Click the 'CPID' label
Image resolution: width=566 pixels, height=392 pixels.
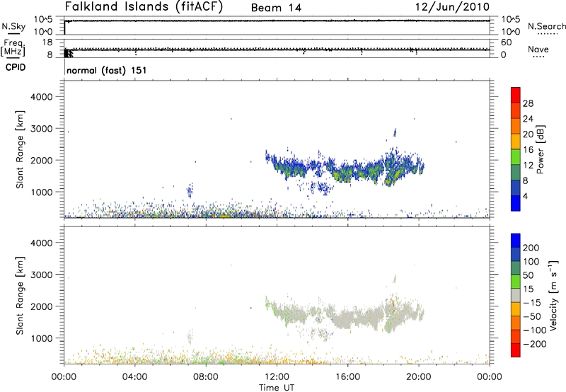[x=16, y=67]
